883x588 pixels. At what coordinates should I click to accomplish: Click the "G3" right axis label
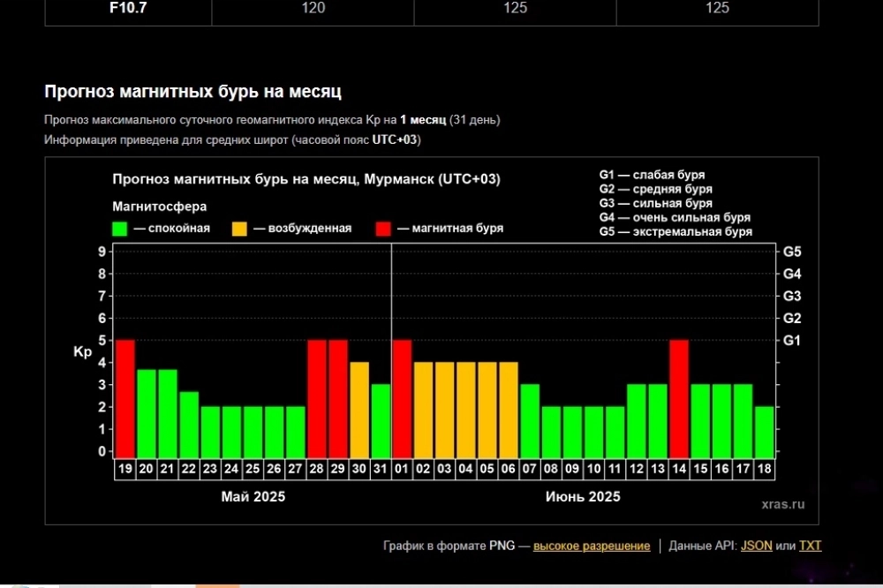(x=792, y=297)
